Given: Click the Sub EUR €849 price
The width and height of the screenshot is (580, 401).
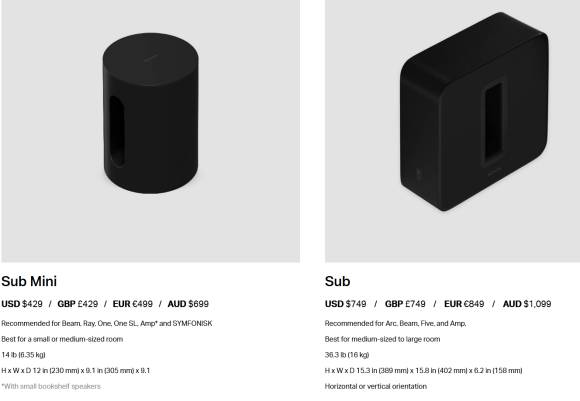Looking at the screenshot, I should (x=464, y=304).
